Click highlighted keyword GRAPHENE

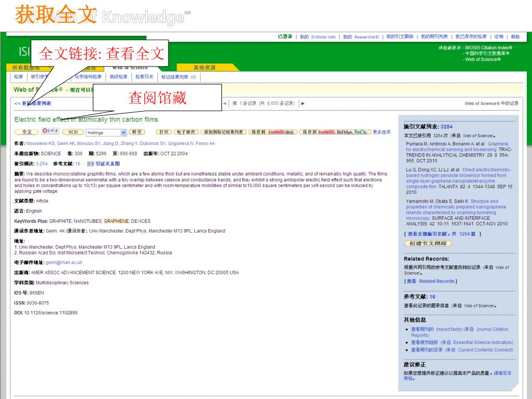coord(116,221)
